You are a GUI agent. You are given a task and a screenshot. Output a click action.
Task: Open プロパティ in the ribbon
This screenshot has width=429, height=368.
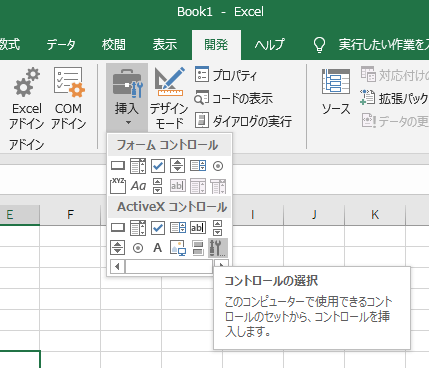[227, 75]
